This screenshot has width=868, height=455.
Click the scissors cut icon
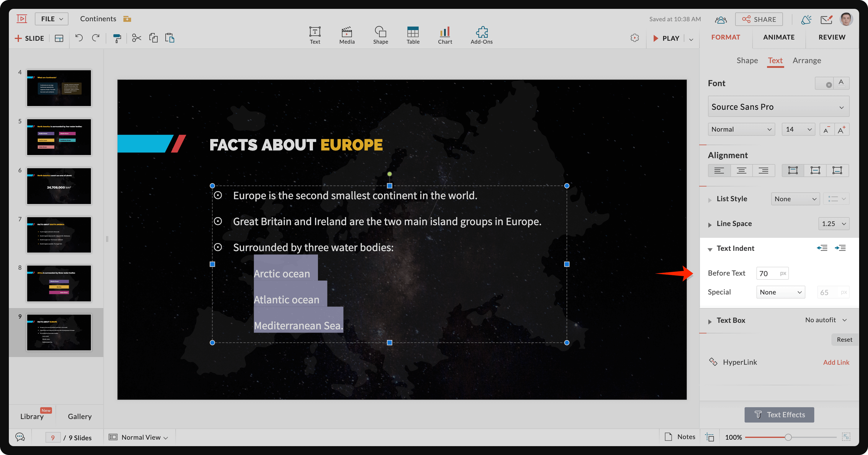(x=136, y=38)
